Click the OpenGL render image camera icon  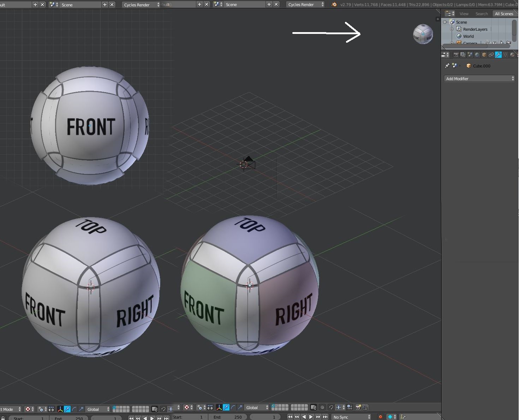[358, 407]
